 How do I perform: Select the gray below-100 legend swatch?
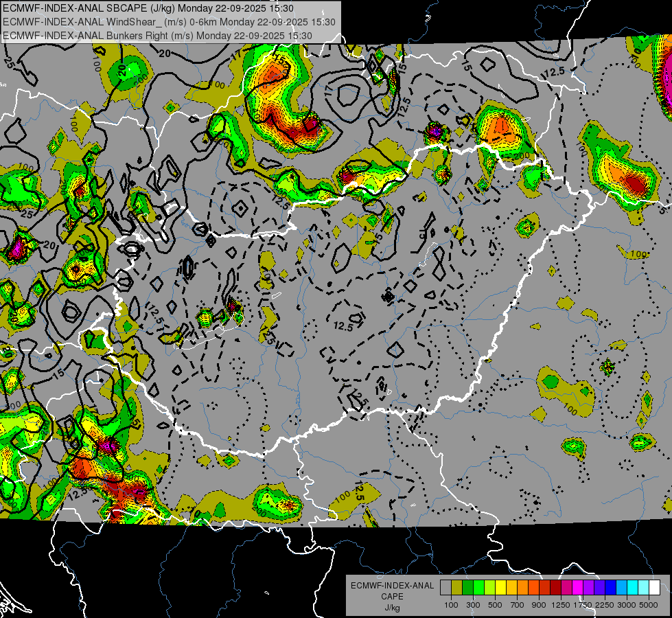445,587
